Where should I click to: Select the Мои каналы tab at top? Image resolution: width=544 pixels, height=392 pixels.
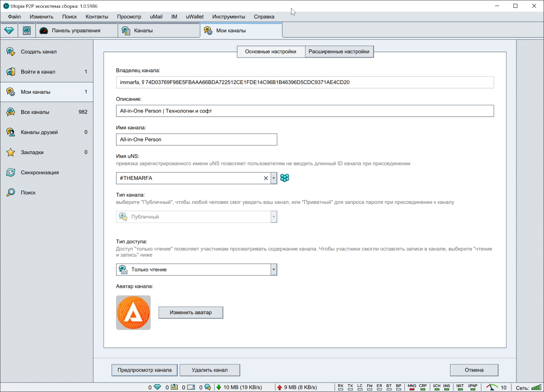point(241,30)
